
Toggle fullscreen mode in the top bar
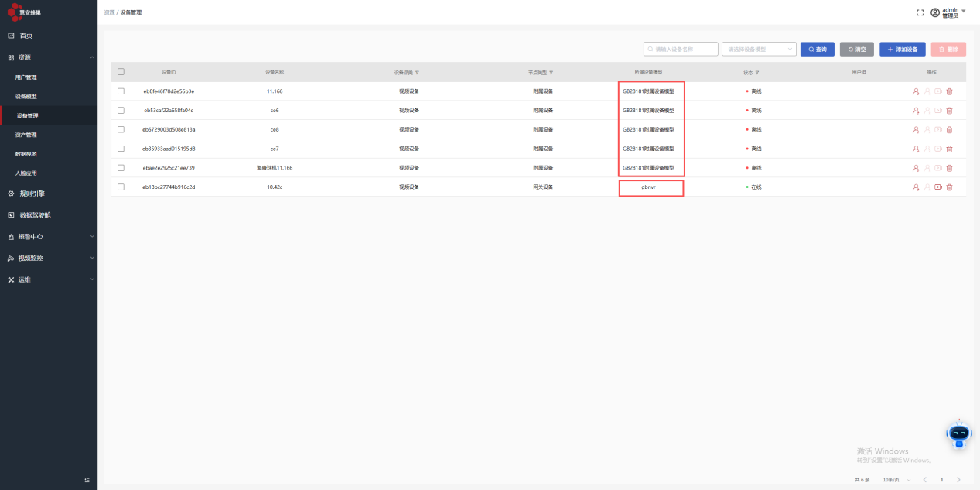pos(920,12)
